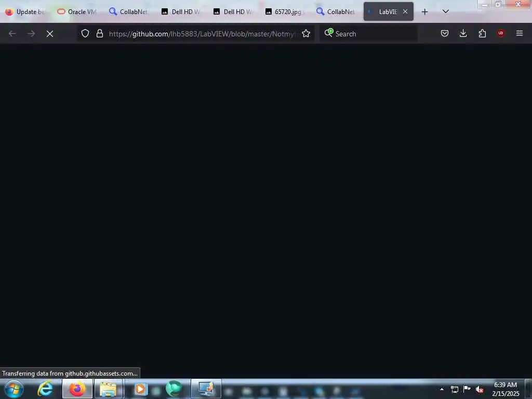
Task: Switch to the second CollabNet tab
Action: click(336, 12)
